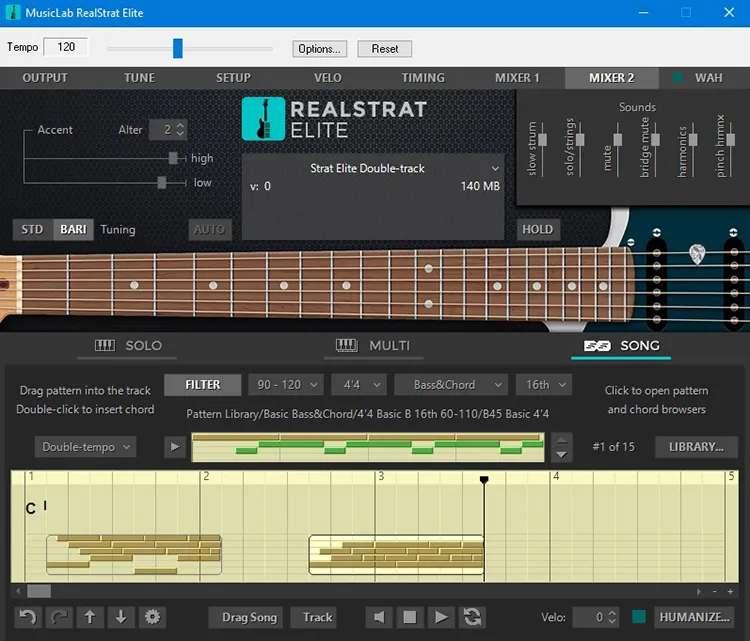This screenshot has width=750, height=641.
Task: Adjust the Accent high slider
Action: (173, 158)
